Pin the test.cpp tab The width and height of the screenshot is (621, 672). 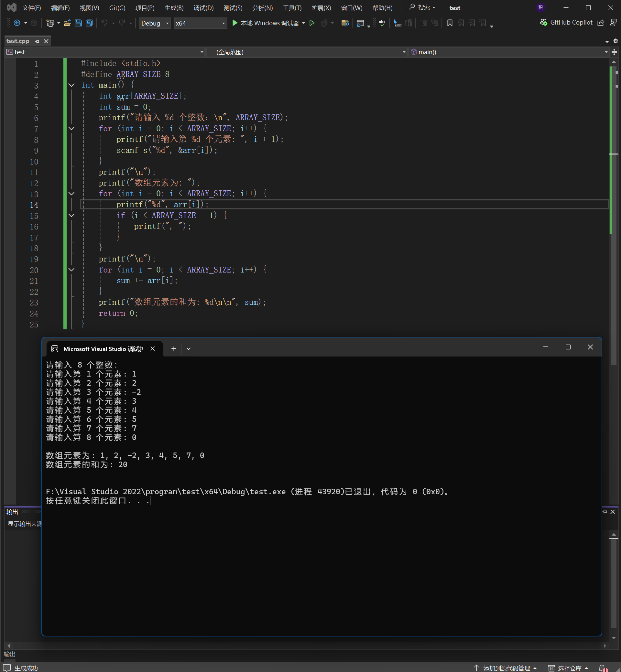(37, 41)
